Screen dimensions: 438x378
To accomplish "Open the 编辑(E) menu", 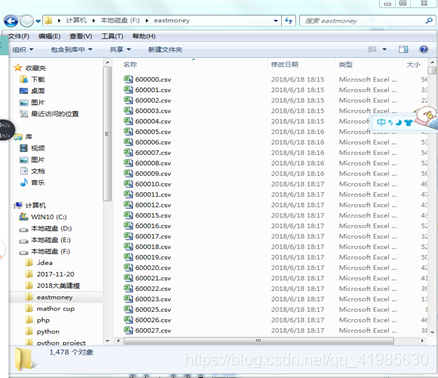I will pyautogui.click(x=49, y=36).
